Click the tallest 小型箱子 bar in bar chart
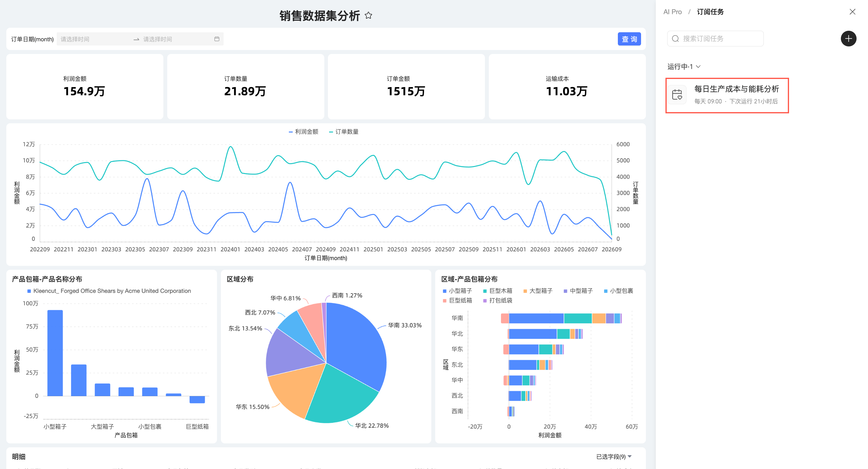Viewport: 868px width, 469px height. click(x=55, y=353)
